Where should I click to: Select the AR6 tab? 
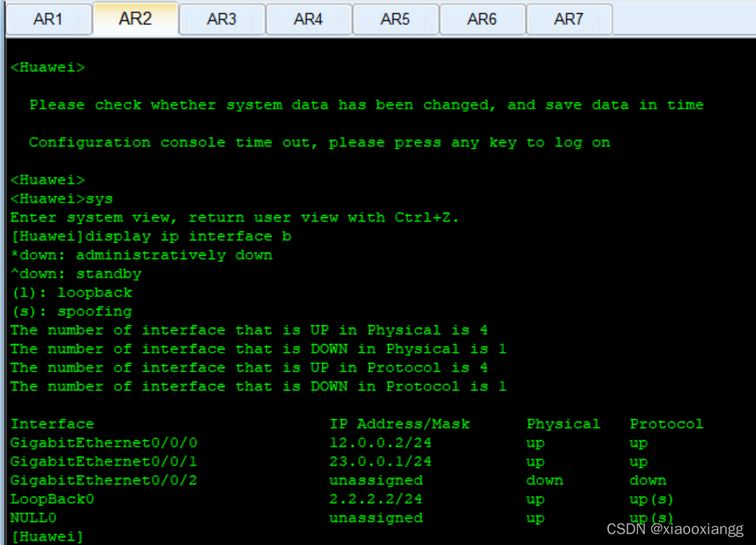pos(482,20)
